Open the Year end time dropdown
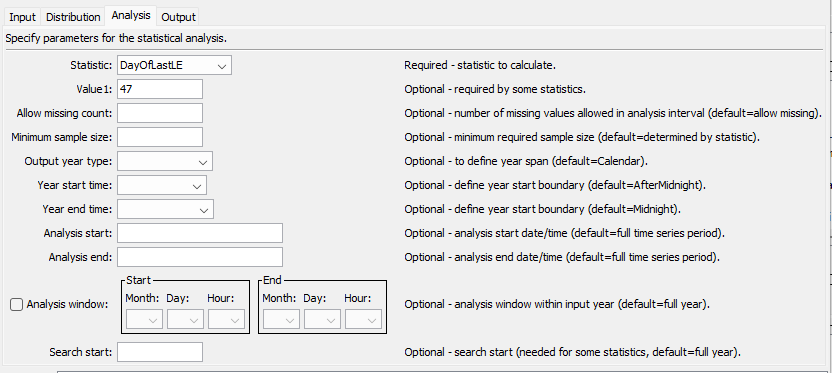Viewport: 832px width, 373px height. [x=166, y=209]
